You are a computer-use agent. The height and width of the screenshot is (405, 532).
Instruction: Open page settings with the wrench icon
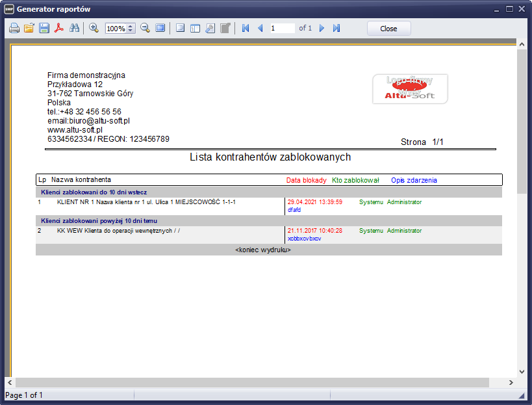[210, 29]
